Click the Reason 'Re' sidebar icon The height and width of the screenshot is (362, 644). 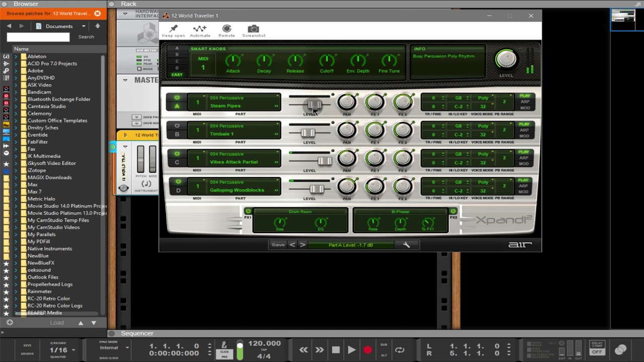6,125
